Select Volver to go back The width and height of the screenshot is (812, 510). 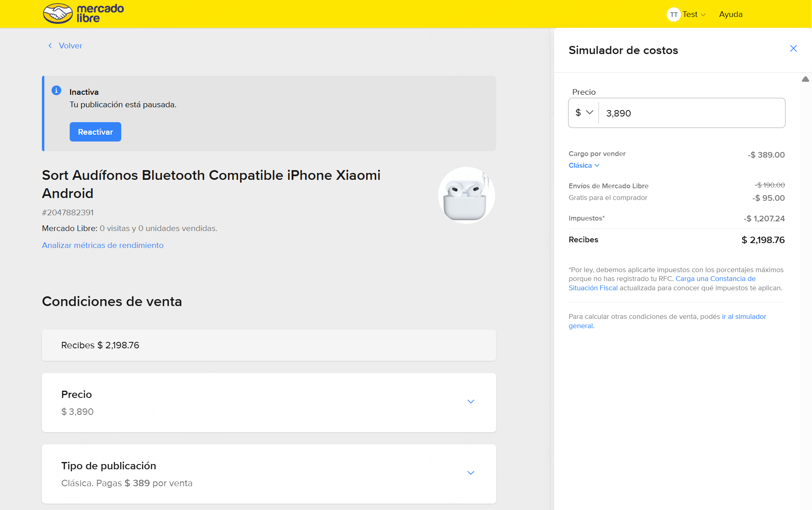click(70, 46)
